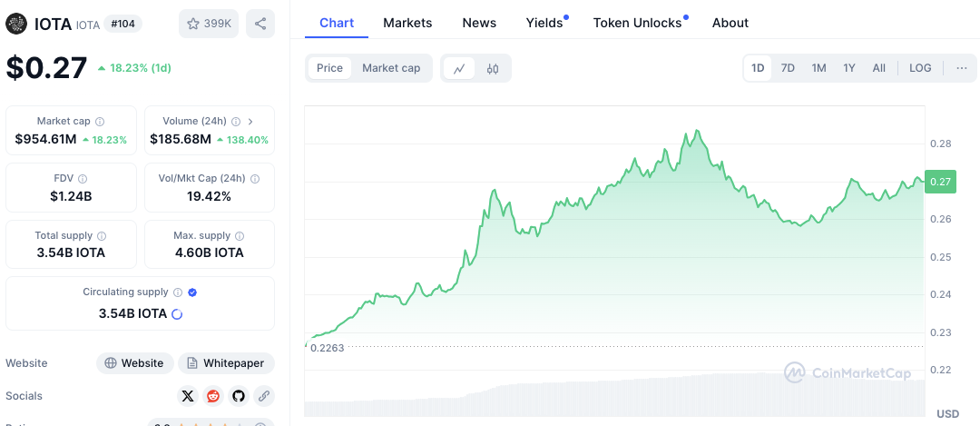Open the IOTA Website link
The width and height of the screenshot is (980, 426).
tap(134, 363)
